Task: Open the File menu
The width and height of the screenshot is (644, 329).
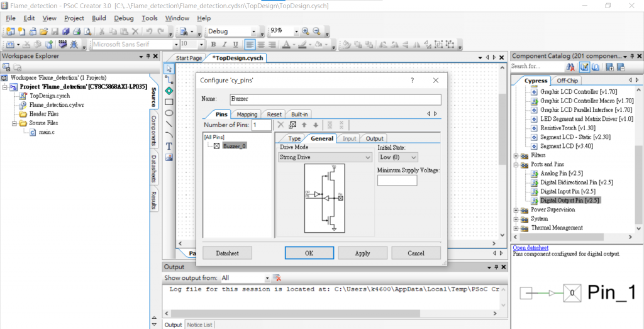Action: (x=11, y=18)
